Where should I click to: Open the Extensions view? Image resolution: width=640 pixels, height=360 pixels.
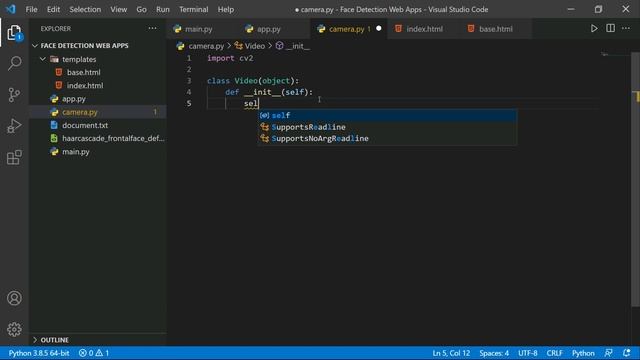tap(14, 157)
